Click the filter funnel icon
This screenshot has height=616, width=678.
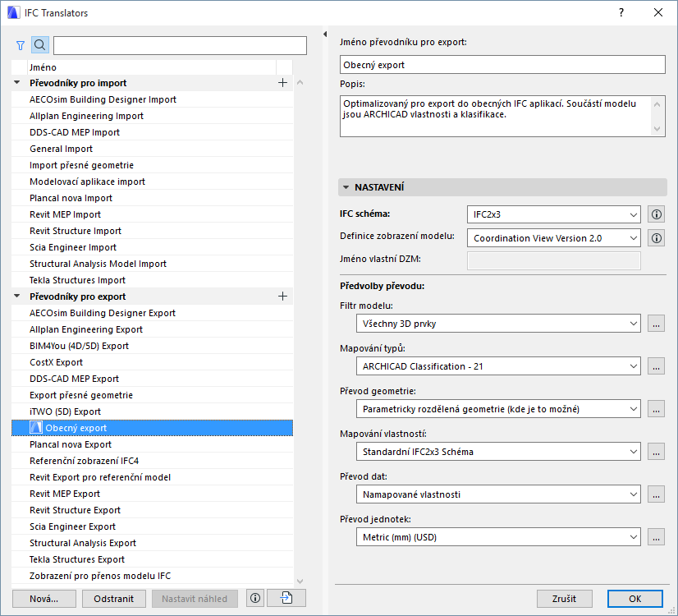(x=21, y=45)
